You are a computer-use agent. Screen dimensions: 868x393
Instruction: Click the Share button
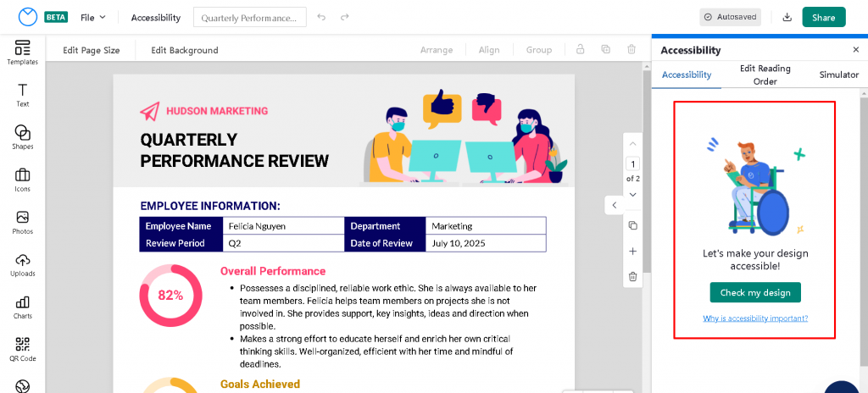coord(824,17)
